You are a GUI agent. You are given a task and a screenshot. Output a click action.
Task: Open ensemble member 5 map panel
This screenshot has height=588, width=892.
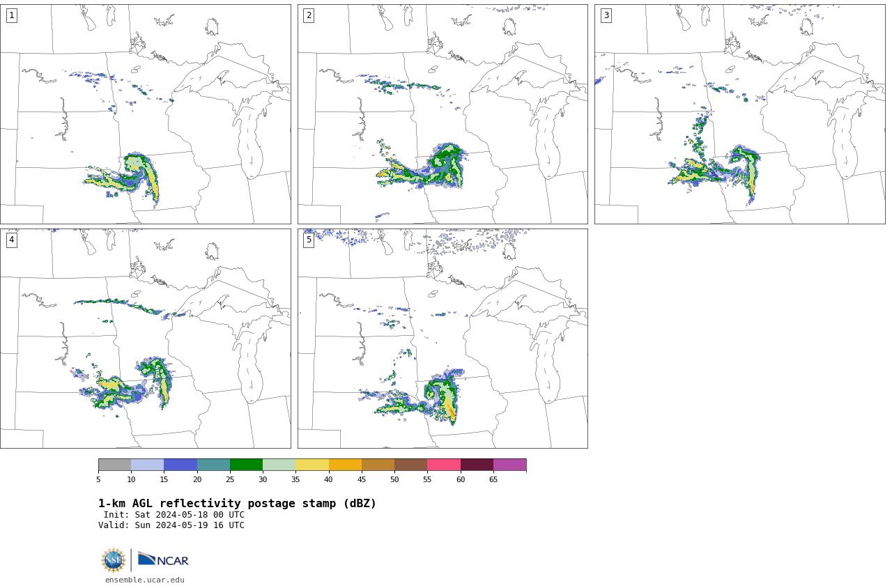point(443,339)
